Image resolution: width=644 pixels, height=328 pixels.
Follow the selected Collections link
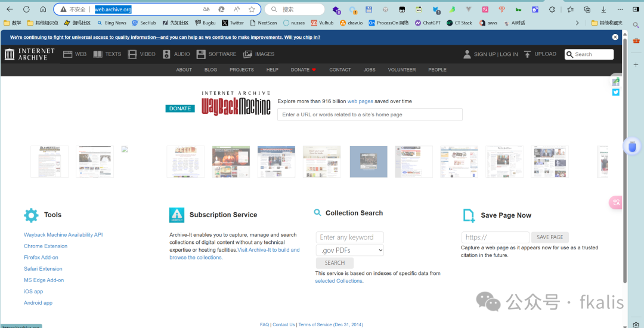point(339,281)
